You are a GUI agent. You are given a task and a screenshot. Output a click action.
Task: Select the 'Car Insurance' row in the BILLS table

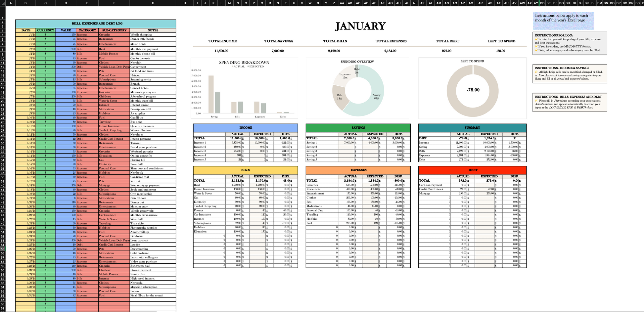pos(209,215)
